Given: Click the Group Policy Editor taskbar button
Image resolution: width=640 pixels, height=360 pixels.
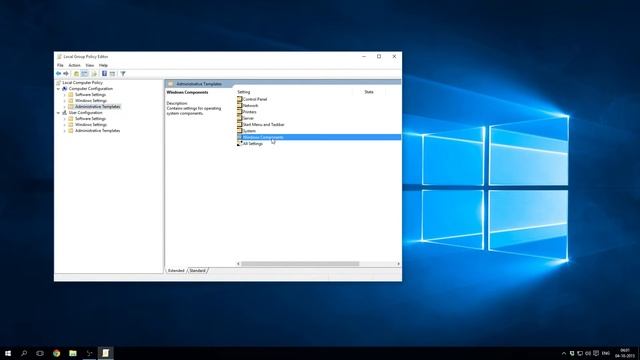Looking at the screenshot, I should click(x=105, y=353).
